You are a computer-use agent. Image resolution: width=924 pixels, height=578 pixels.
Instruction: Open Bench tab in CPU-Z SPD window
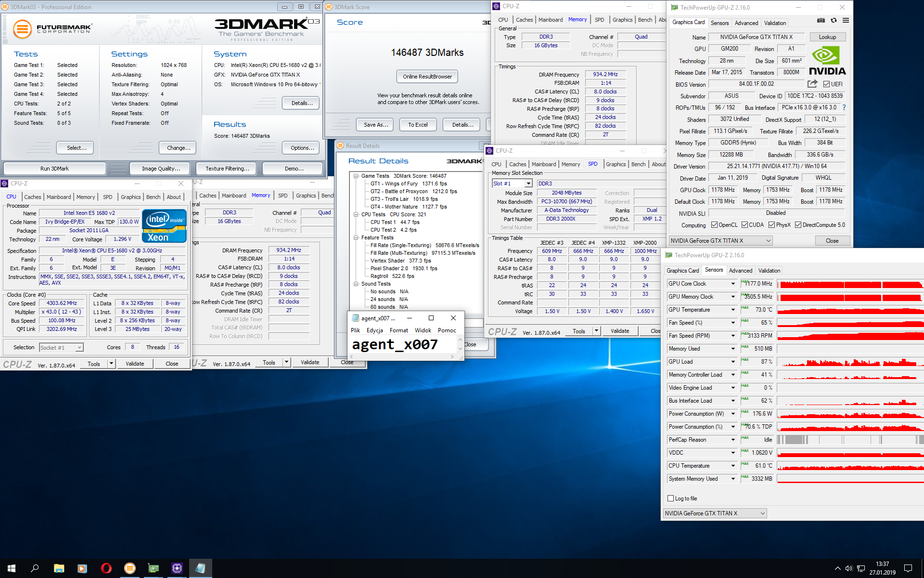639,164
